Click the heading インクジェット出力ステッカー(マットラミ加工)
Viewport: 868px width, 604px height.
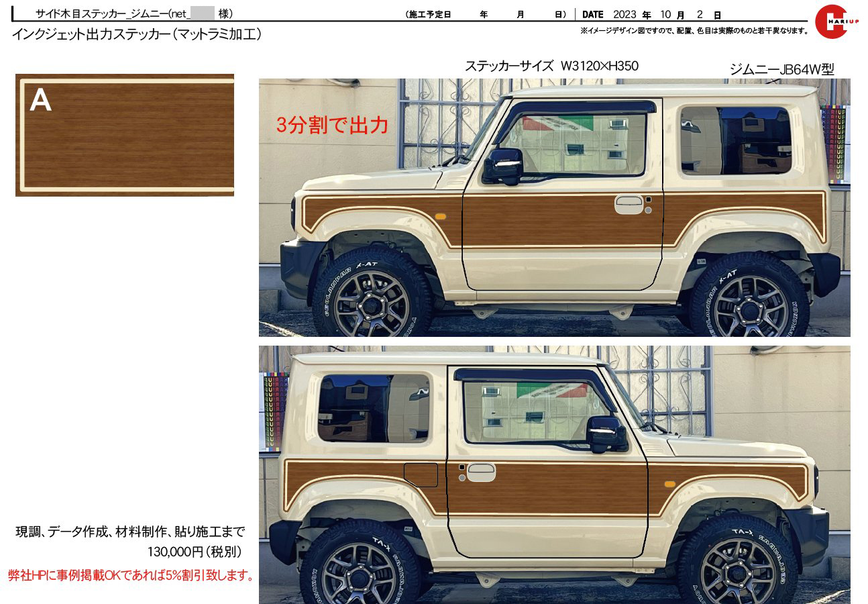click(x=137, y=34)
